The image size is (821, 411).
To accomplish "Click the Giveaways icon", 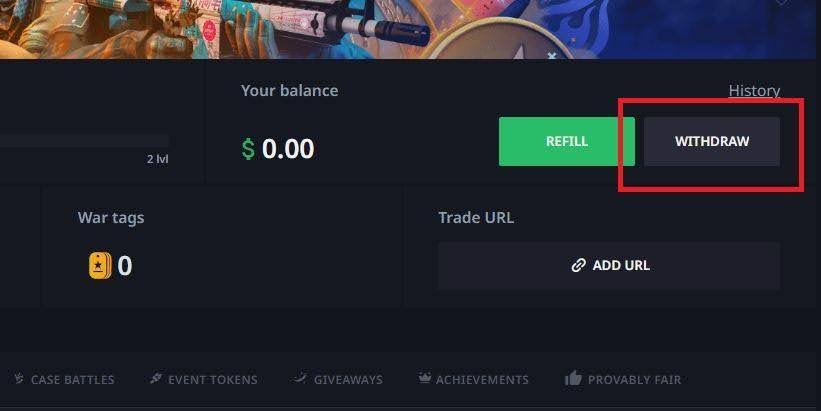I will (x=300, y=377).
